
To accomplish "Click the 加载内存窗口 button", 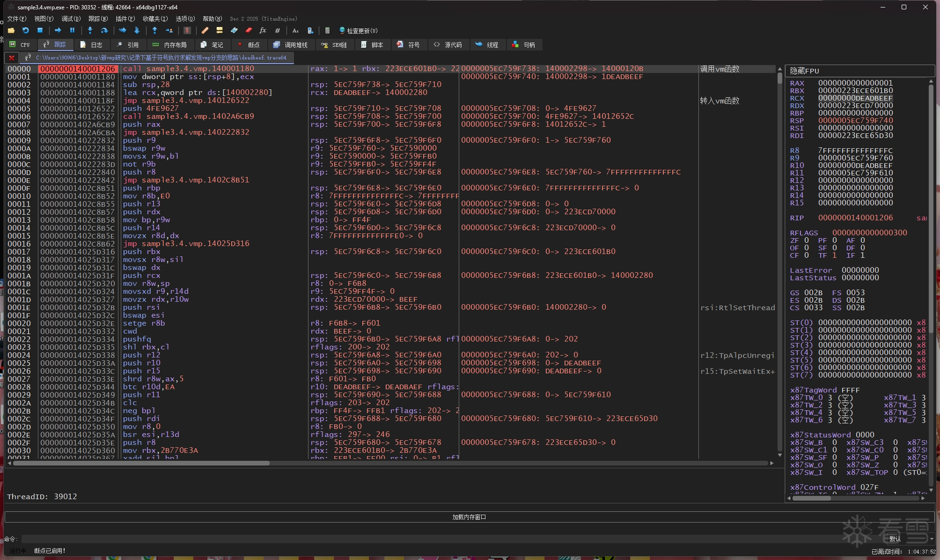I will pyautogui.click(x=469, y=517).
